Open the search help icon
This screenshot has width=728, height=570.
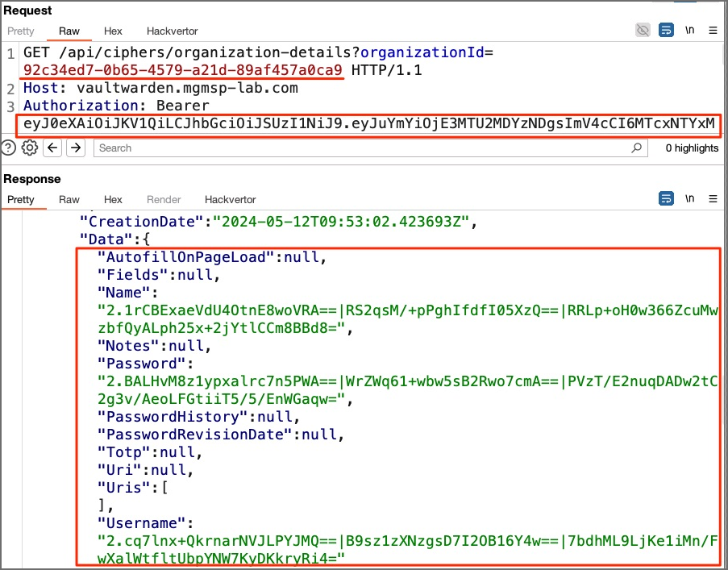point(9,148)
